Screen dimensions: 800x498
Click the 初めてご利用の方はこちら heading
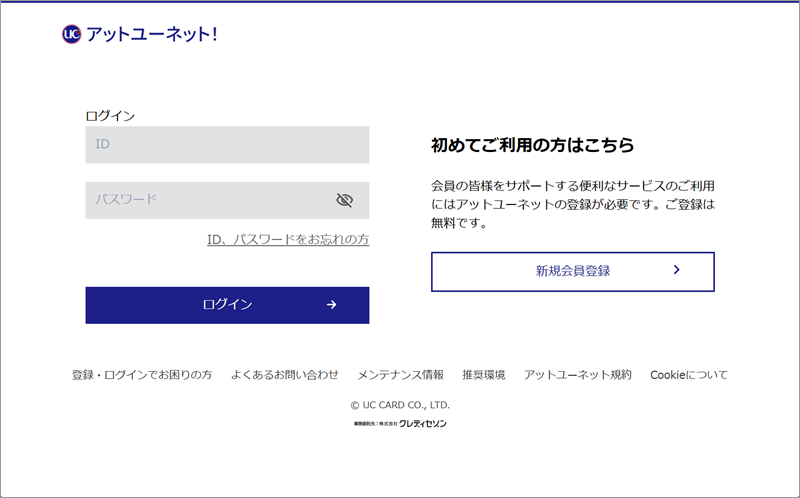533,145
